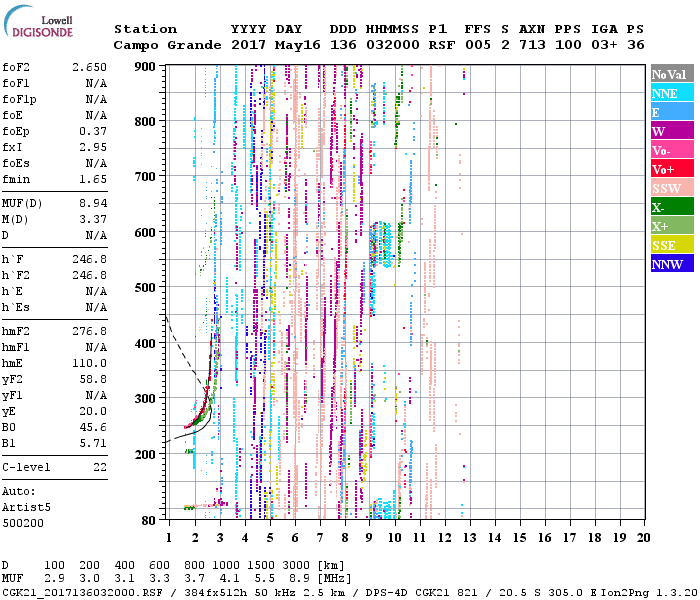The image size is (700, 600).
Task: Click the NNE cyan legend swatch
Action: (670, 93)
